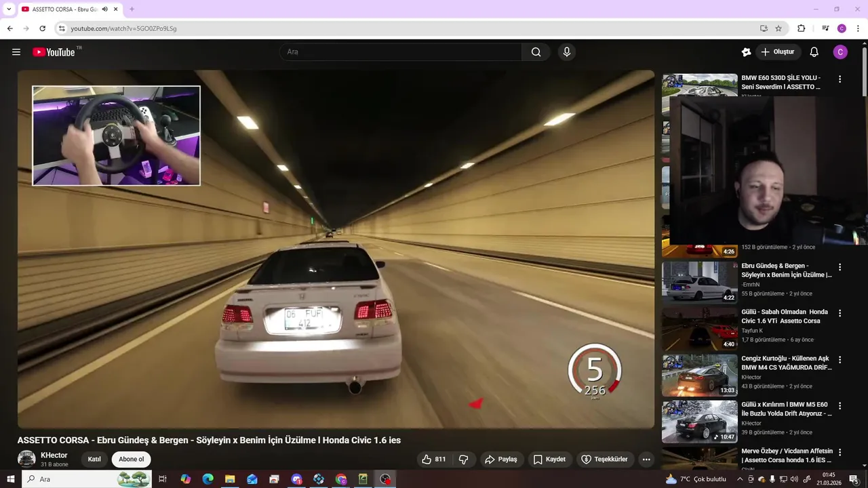Image resolution: width=868 pixels, height=488 pixels.
Task: Bookmark this page with the star icon
Action: (x=778, y=28)
